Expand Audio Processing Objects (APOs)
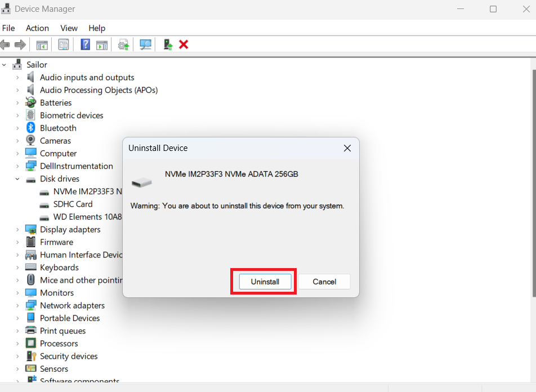 click(x=17, y=90)
